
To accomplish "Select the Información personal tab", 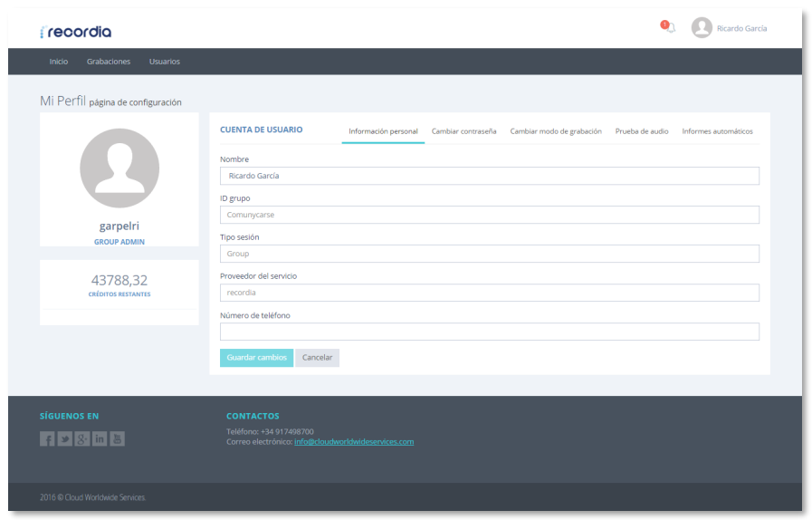I will point(383,131).
